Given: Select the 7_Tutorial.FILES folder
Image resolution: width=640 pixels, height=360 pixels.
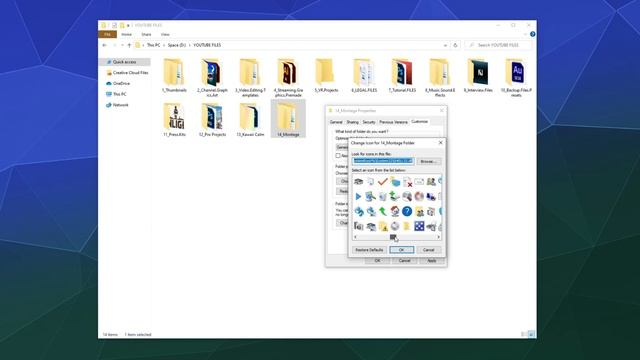Looking at the screenshot, I should tap(402, 75).
